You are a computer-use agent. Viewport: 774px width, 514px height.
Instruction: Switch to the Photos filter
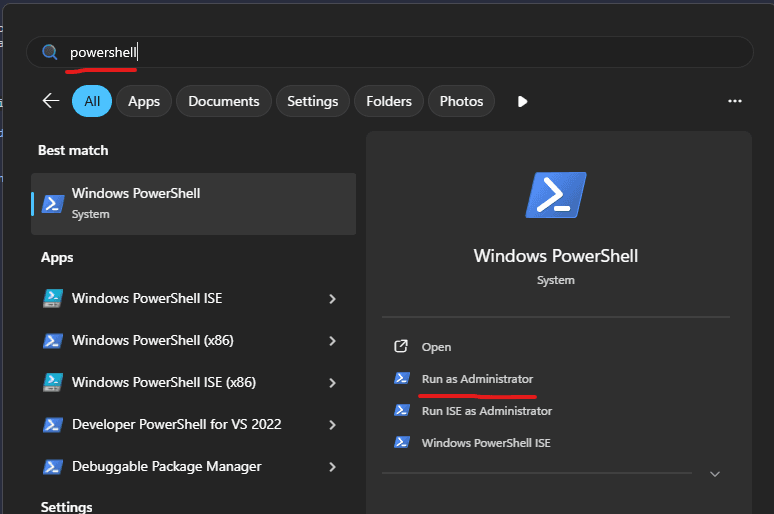pyautogui.click(x=461, y=101)
